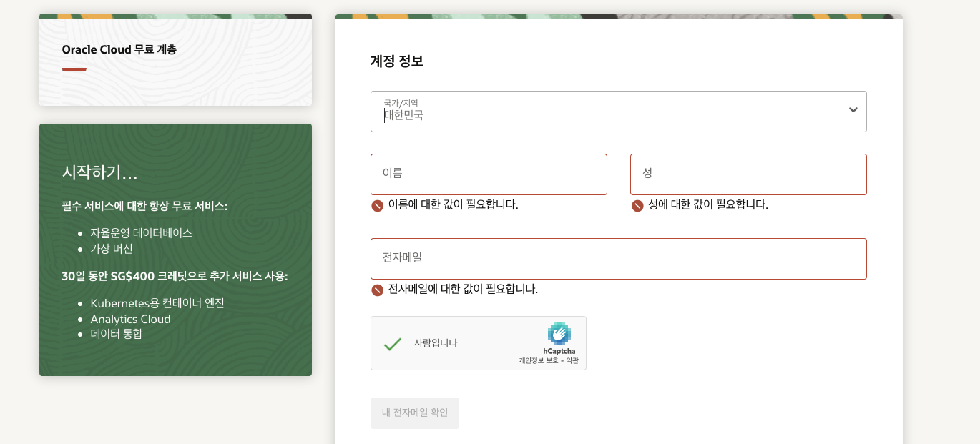Screen dimensions: 980x444
Task: Open the 국가/지역 country dropdown
Action: 618,112
